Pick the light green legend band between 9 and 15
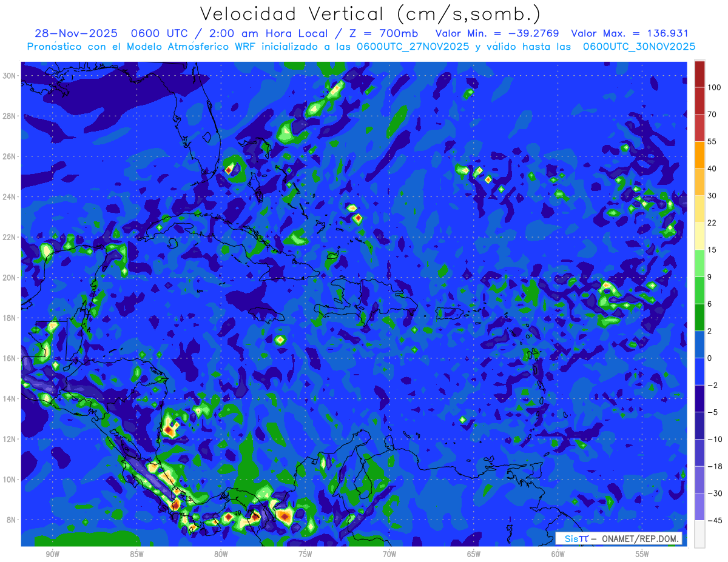The height and width of the screenshot is (562, 728). [x=699, y=263]
